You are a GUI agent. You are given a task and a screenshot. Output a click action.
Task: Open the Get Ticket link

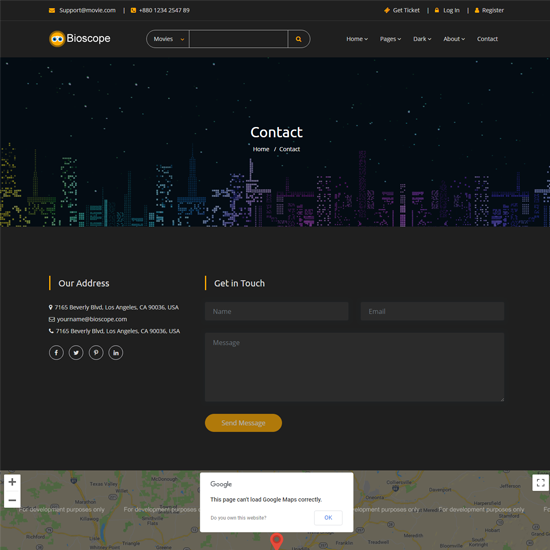pyautogui.click(x=402, y=10)
